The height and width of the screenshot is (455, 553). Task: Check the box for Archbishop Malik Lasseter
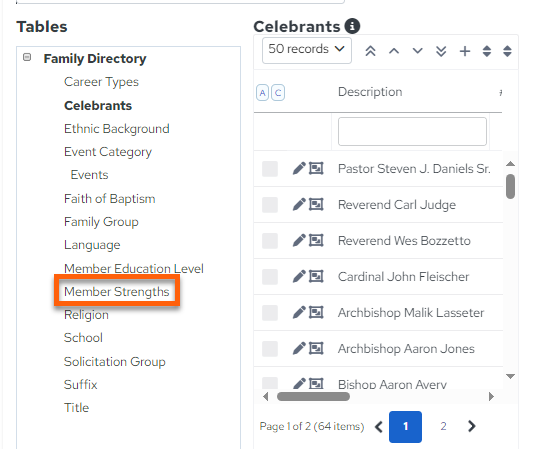270,313
